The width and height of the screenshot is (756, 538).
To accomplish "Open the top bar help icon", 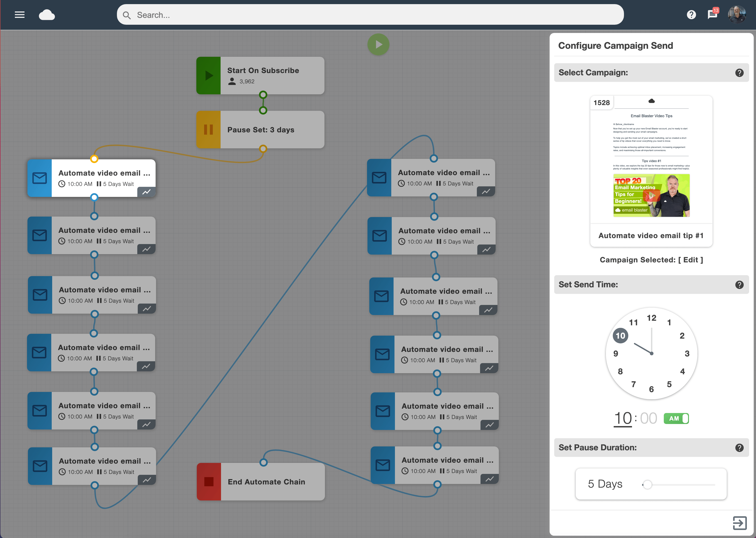I will (691, 15).
